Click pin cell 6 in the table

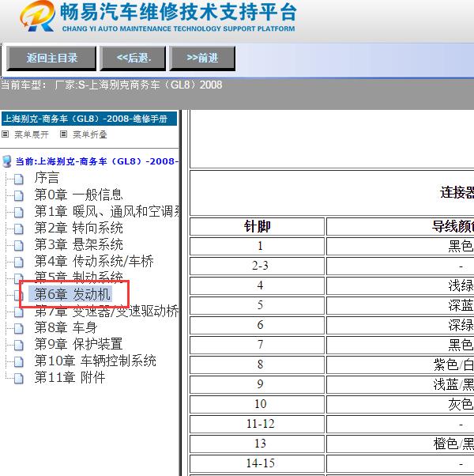click(x=258, y=325)
